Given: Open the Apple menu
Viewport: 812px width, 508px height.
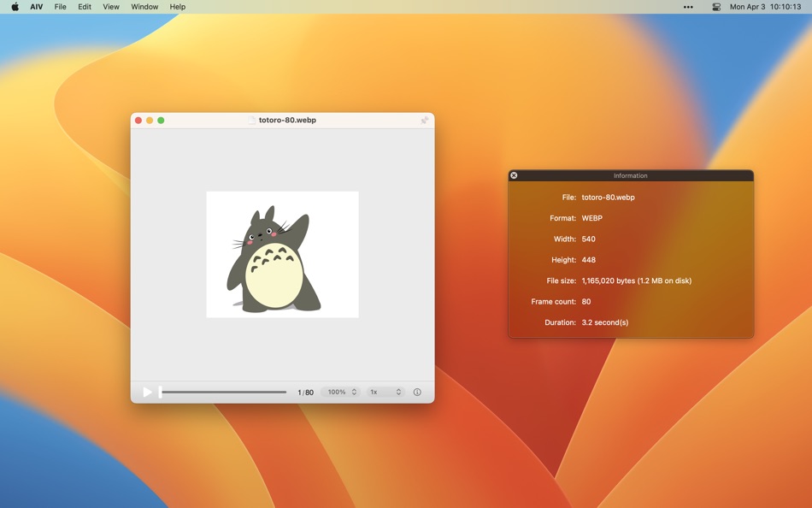Looking at the screenshot, I should coord(15,7).
